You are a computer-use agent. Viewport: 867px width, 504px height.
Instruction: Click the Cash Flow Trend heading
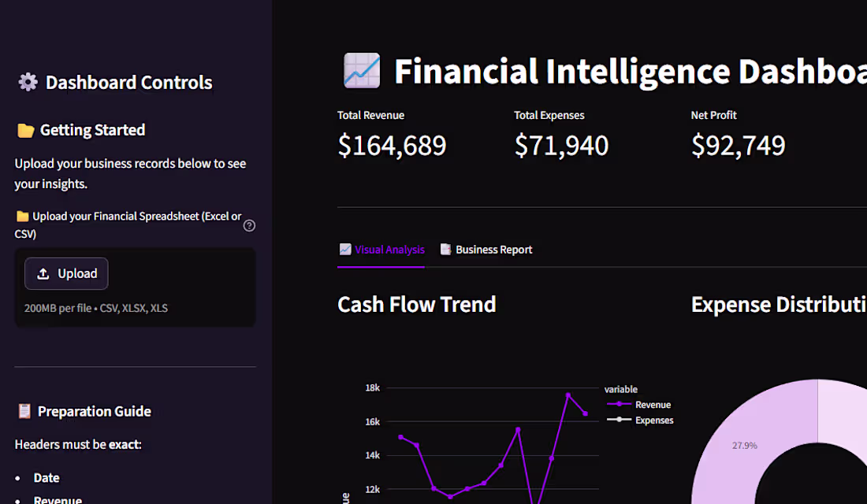[x=417, y=305]
